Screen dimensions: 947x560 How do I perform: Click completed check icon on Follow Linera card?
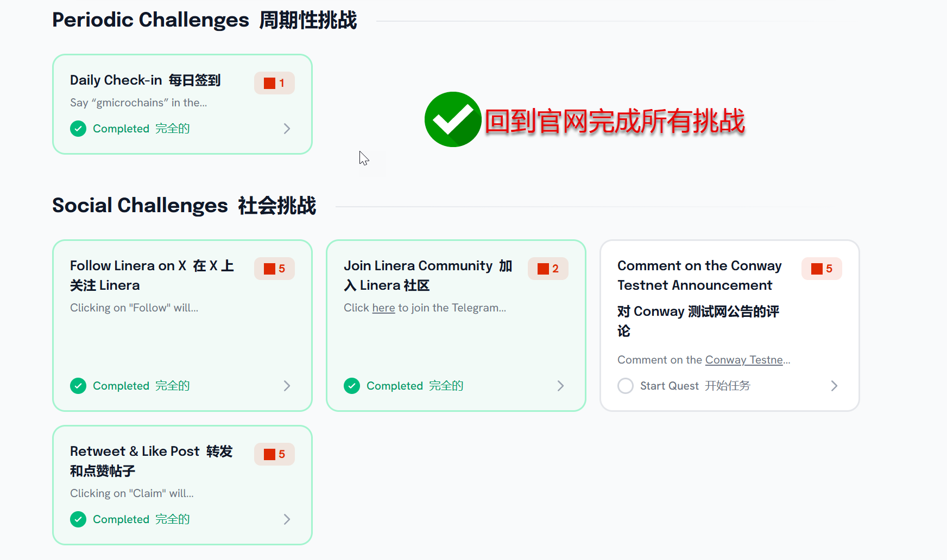coord(78,386)
